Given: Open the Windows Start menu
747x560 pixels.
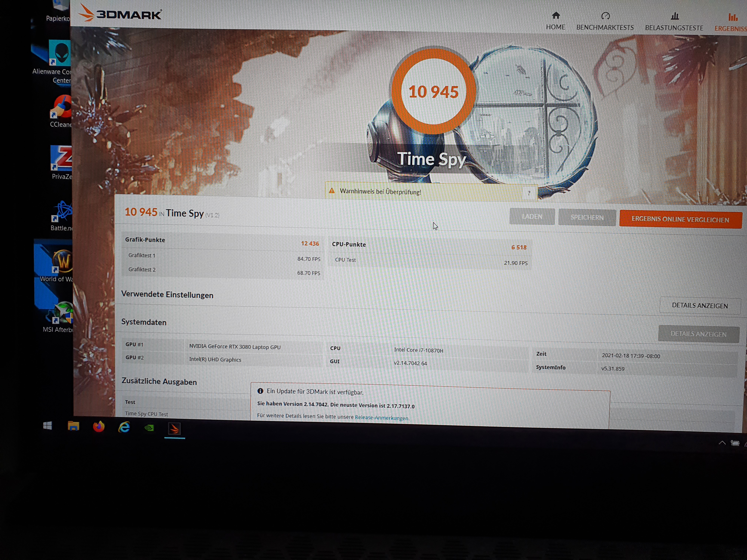Looking at the screenshot, I should click(x=48, y=426).
